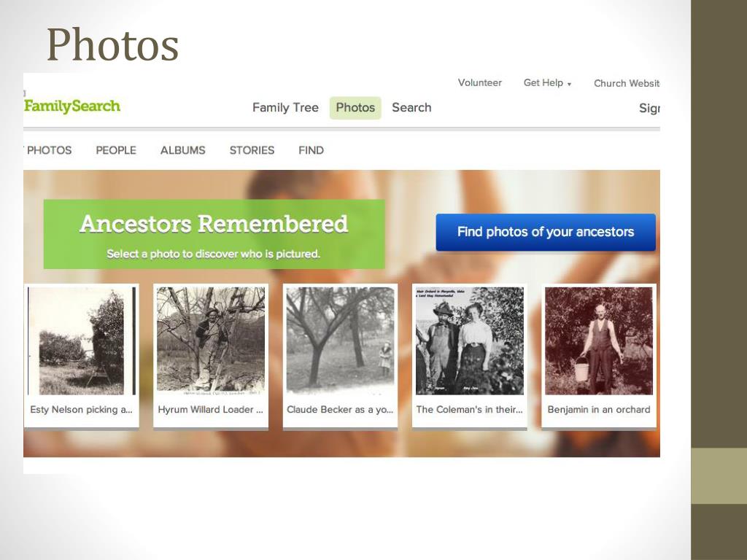
Task: Visit the Church Website link
Action: 627,83
